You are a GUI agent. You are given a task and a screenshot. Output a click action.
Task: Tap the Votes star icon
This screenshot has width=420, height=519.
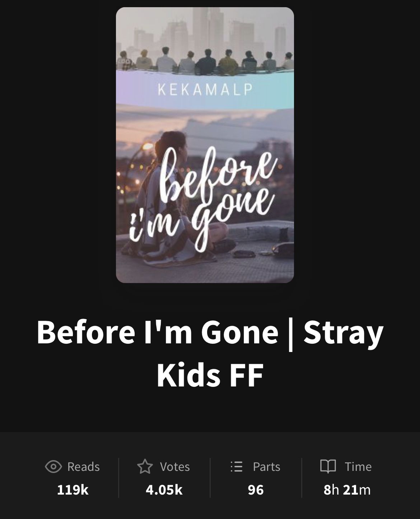click(x=145, y=466)
